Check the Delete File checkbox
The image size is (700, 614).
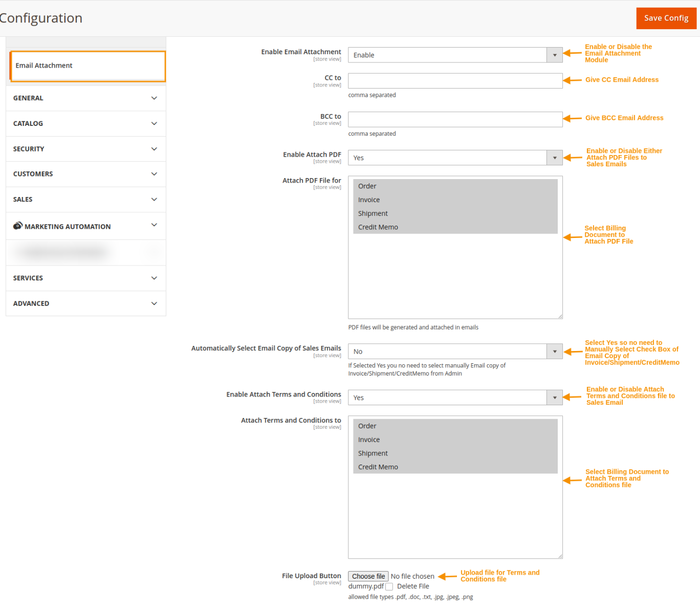[389, 586]
